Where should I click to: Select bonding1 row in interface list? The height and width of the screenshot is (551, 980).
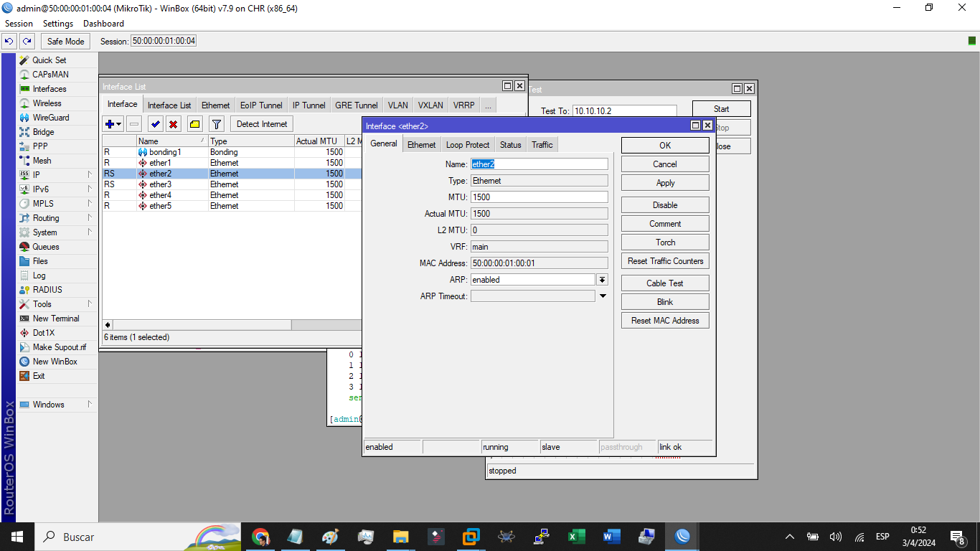[231, 152]
